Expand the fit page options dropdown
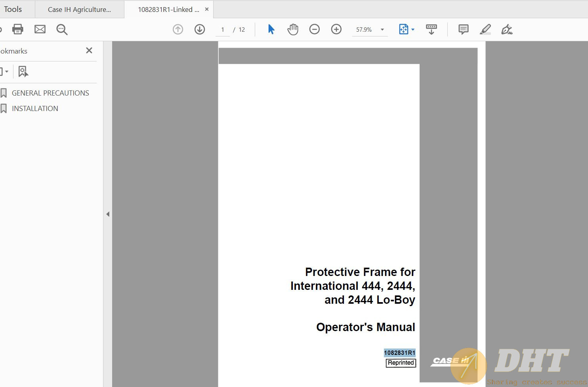The width and height of the screenshot is (588, 387). coord(413,30)
